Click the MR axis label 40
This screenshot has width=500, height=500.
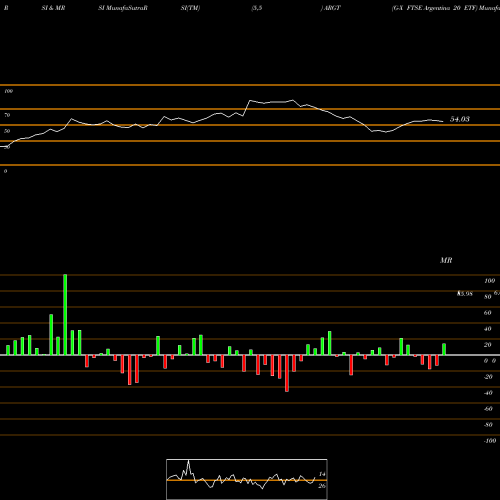coord(488,329)
